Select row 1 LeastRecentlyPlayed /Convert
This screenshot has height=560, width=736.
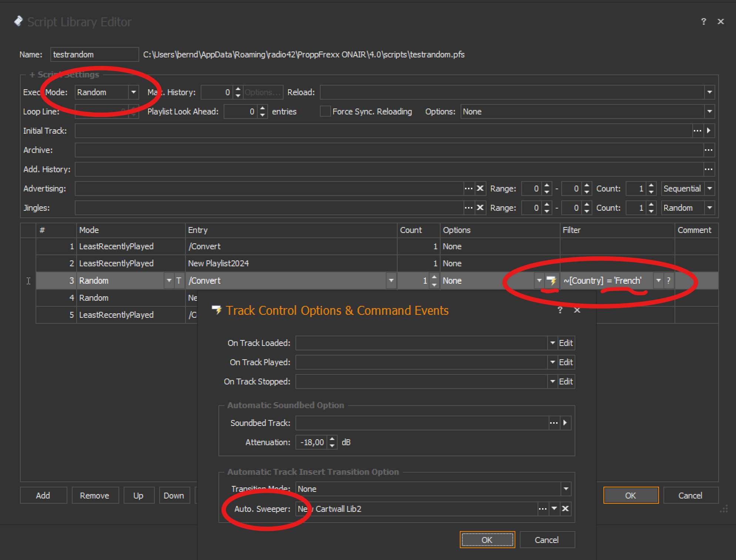pos(377,246)
